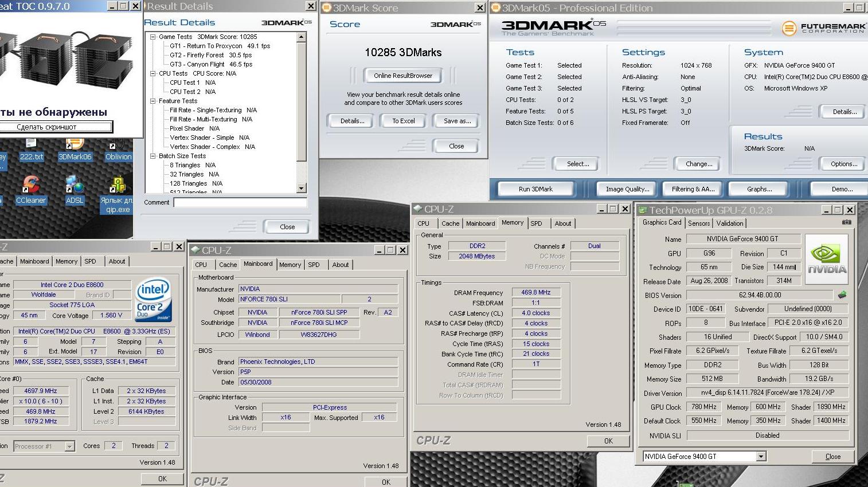
Task: Click the Details... button in System section
Action: coord(844,112)
